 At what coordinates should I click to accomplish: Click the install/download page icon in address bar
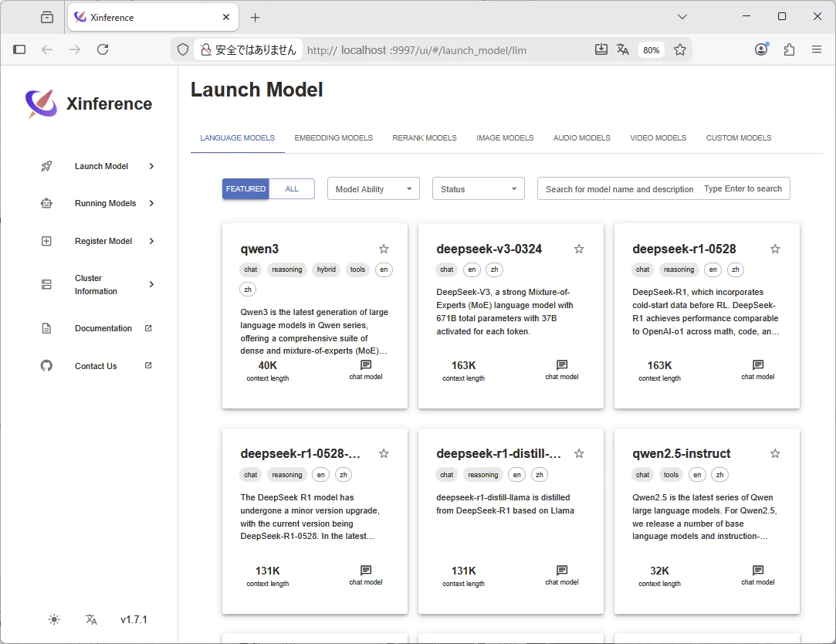(601, 49)
